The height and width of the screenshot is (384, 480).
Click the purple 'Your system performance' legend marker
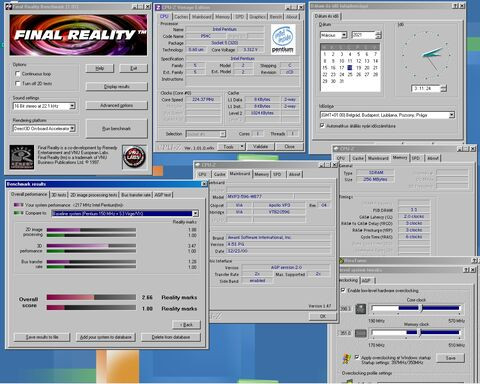click(18, 205)
